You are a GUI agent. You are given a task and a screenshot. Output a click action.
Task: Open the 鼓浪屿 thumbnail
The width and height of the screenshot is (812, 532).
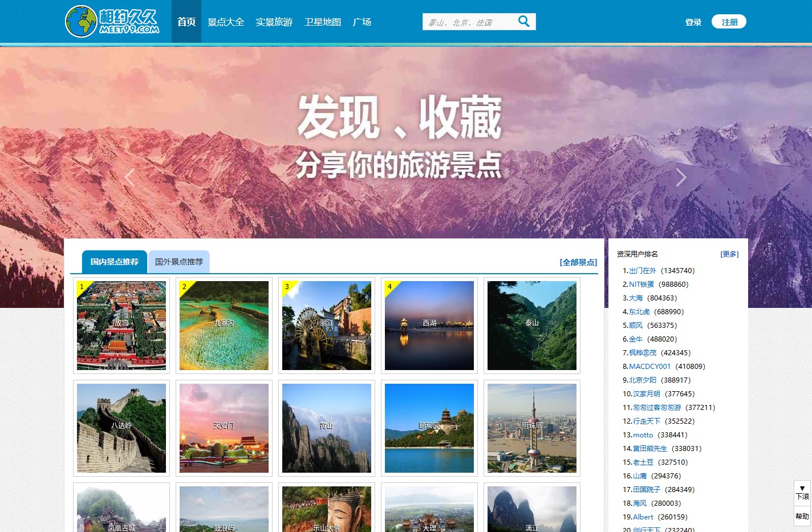(224, 508)
